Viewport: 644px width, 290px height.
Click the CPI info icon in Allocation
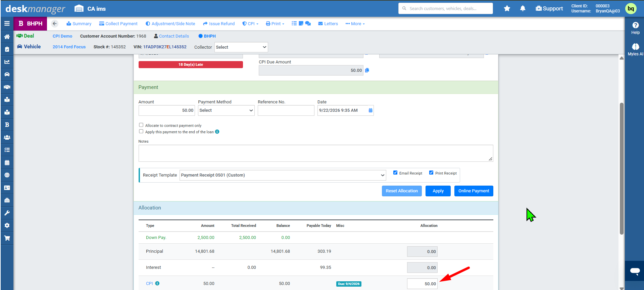coord(157,283)
